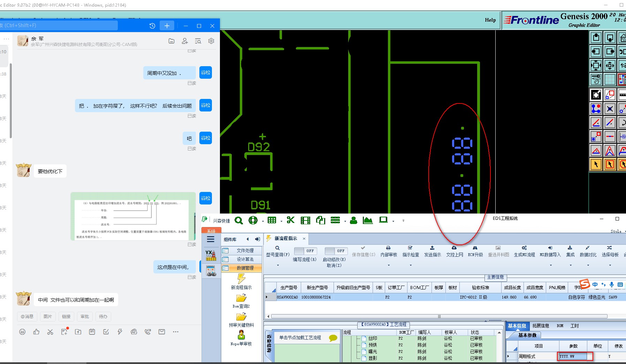This screenshot has width=626, height=364.
Task: Click the scissors icon in EDS top toolbar
Action: tap(291, 220)
